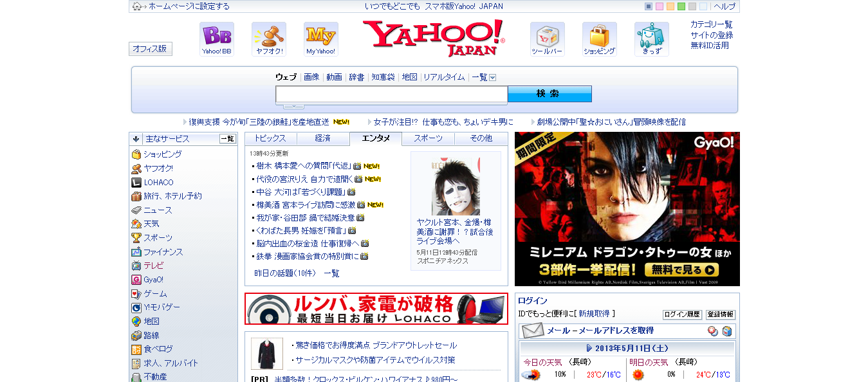Open headline 脳内出血の桜金造 仕事復帰へ
The image size is (868, 382).
point(308,243)
